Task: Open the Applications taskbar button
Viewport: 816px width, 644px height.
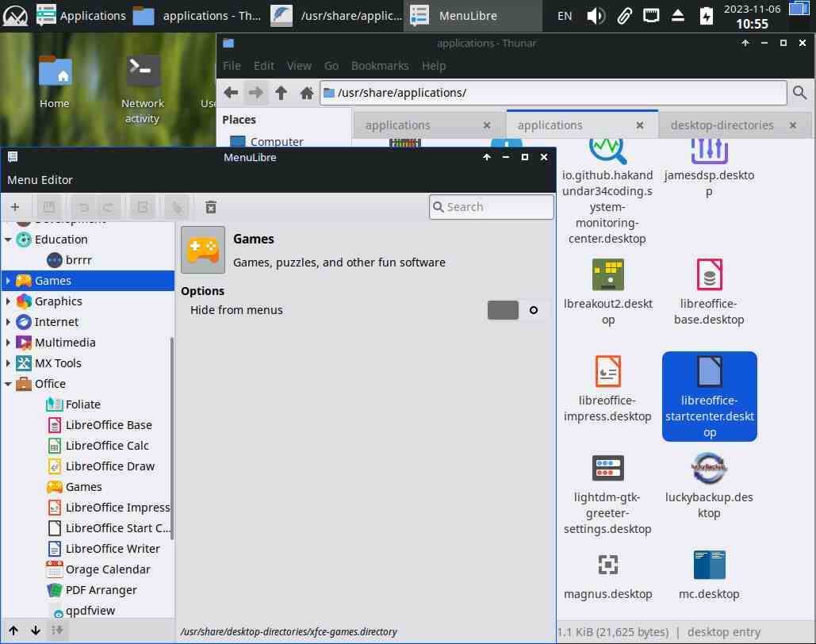Action: click(x=81, y=16)
